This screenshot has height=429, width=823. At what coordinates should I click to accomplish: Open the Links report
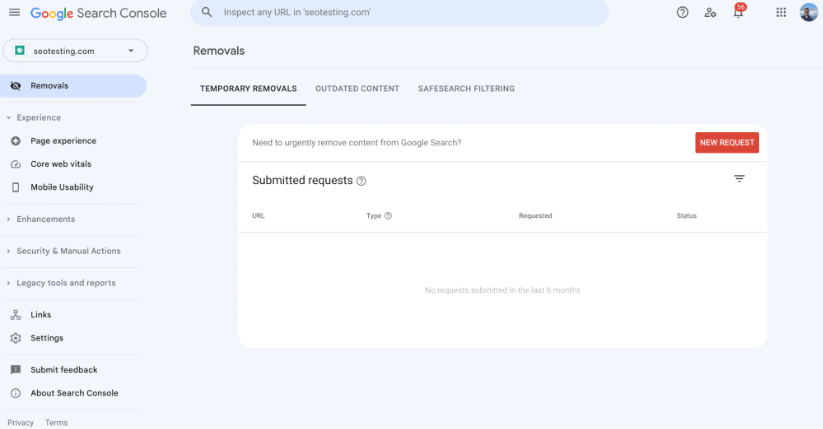(x=40, y=315)
